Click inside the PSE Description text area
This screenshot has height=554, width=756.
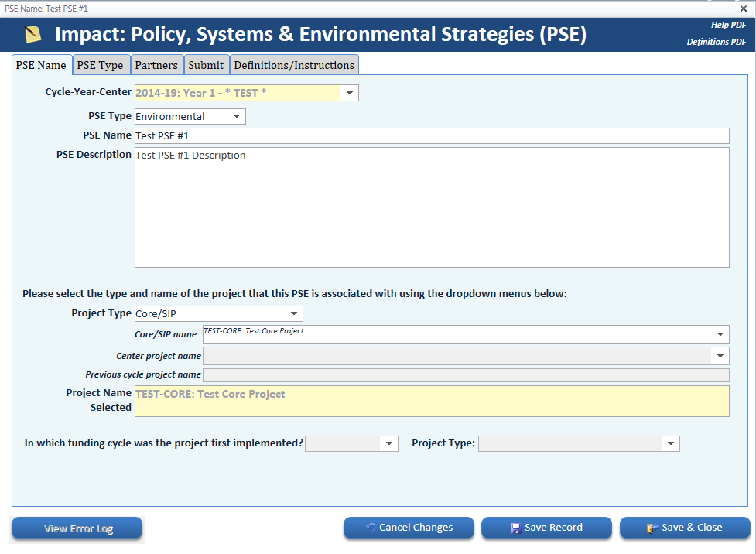click(432, 207)
